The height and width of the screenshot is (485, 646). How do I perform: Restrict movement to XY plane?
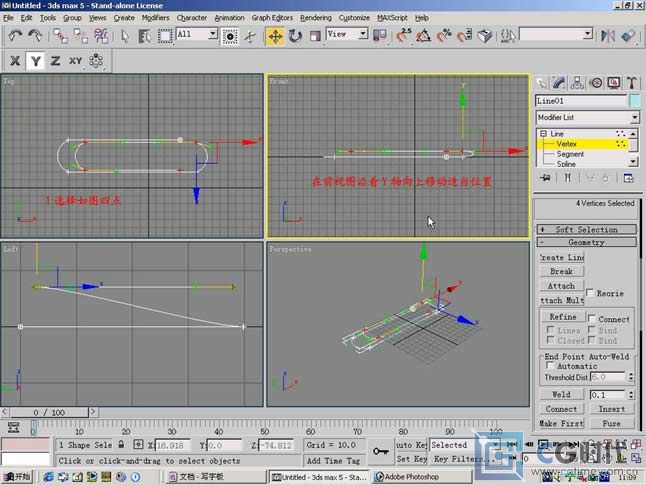click(x=75, y=61)
